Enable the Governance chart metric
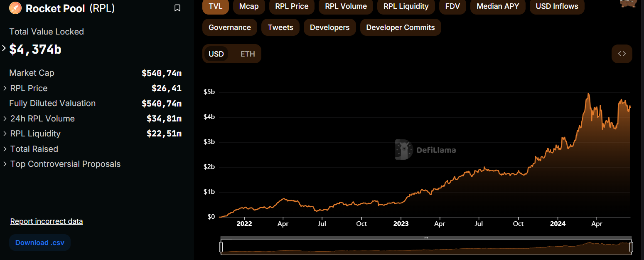Image resolution: width=644 pixels, height=260 pixels. (230, 27)
